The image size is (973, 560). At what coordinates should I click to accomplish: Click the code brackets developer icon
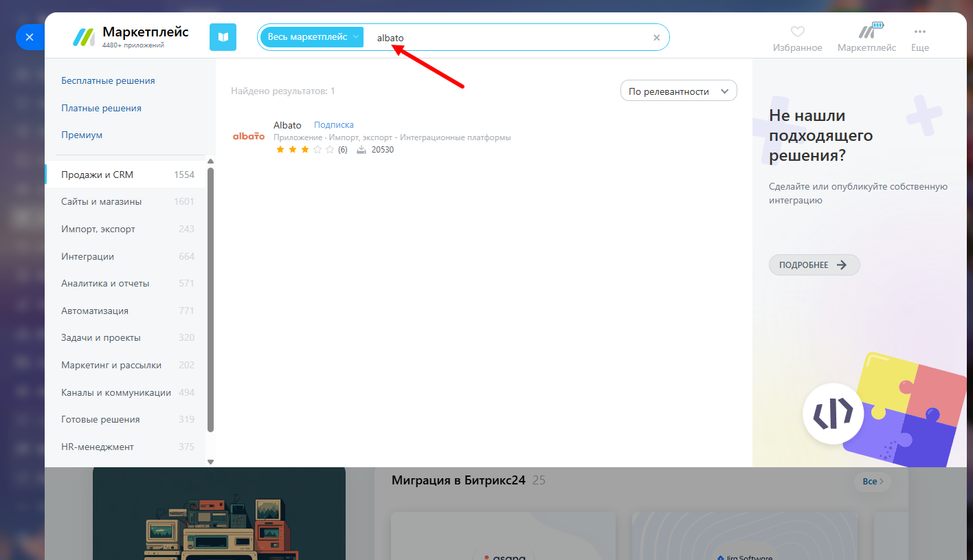(833, 413)
